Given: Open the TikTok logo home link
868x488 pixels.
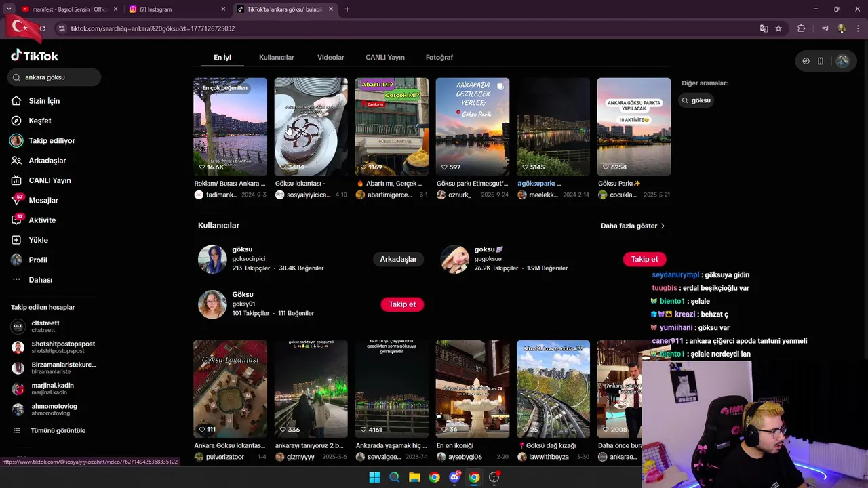Looking at the screenshot, I should pyautogui.click(x=35, y=56).
